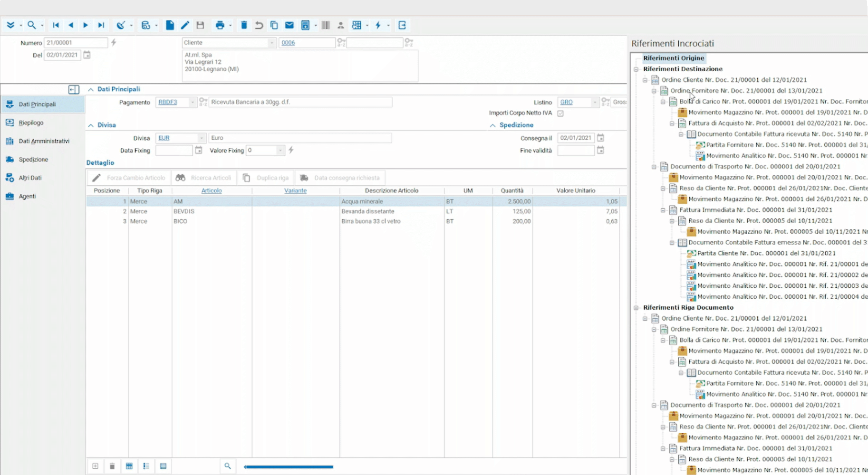Image resolution: width=868 pixels, height=475 pixels.
Task: Click the horizontal scrollbar below the grid
Action: pyautogui.click(x=289, y=467)
